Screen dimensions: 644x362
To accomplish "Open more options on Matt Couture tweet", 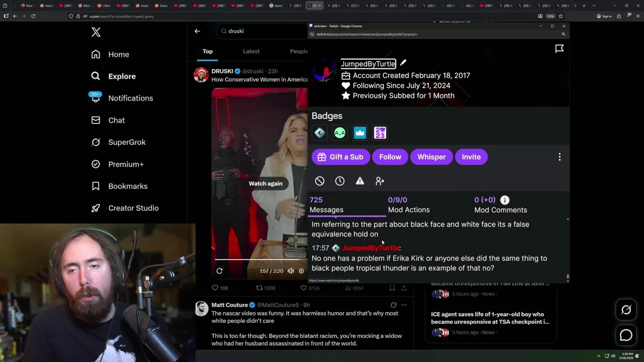I will pyautogui.click(x=404, y=305).
